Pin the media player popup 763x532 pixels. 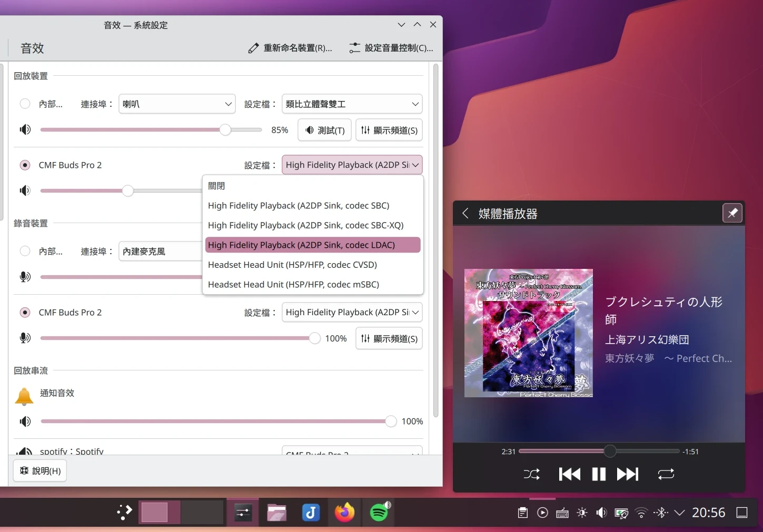click(732, 213)
